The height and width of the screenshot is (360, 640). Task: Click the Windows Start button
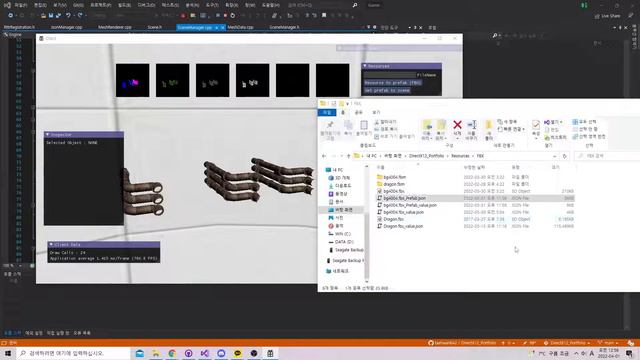8,353
